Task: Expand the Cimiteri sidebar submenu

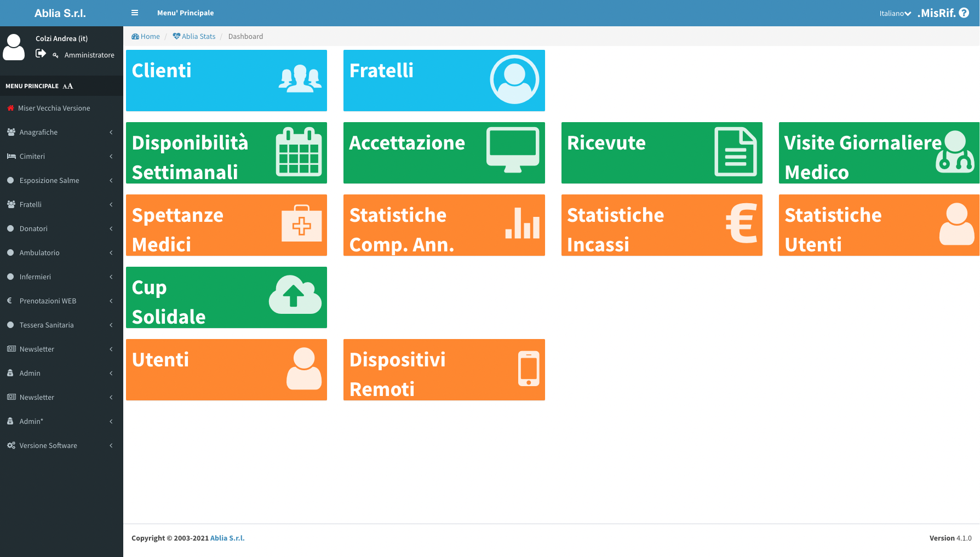Action: (x=61, y=156)
